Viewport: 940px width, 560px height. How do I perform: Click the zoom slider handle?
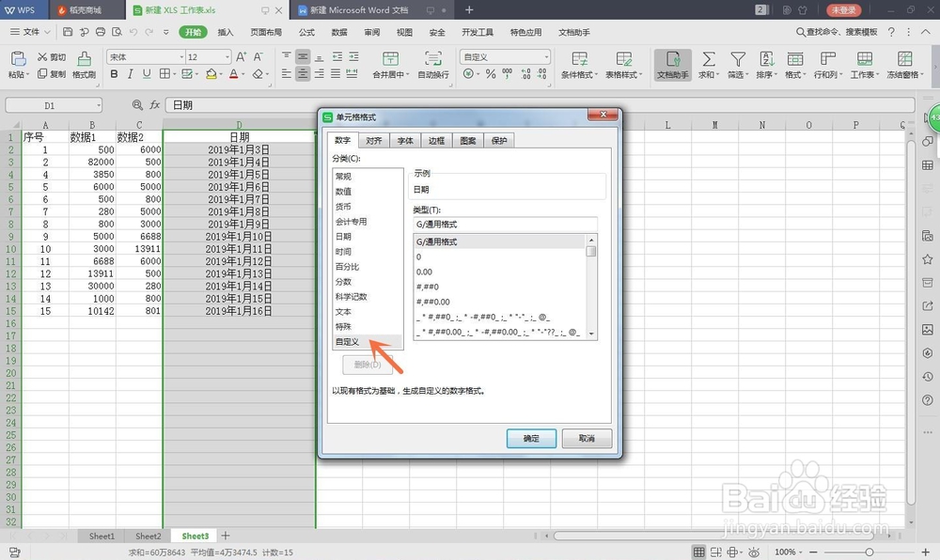click(x=869, y=552)
